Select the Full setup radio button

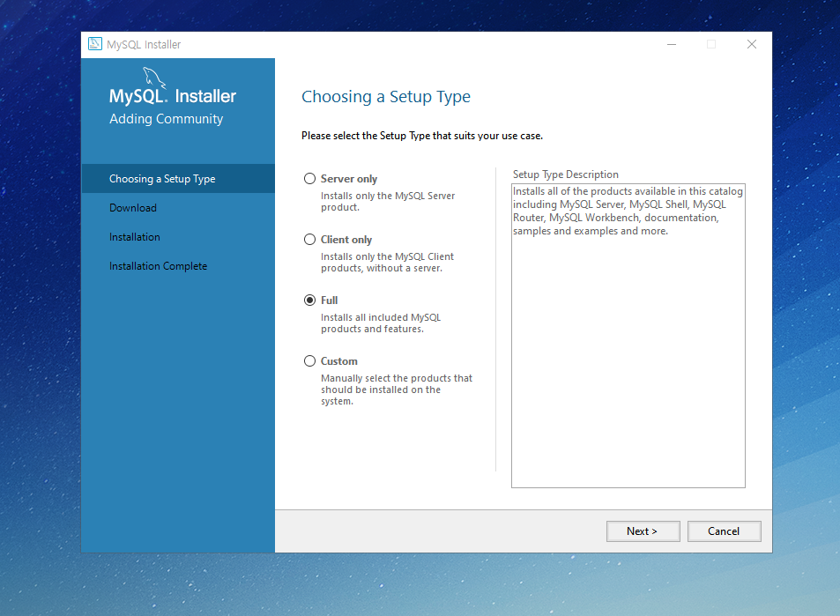[309, 300]
